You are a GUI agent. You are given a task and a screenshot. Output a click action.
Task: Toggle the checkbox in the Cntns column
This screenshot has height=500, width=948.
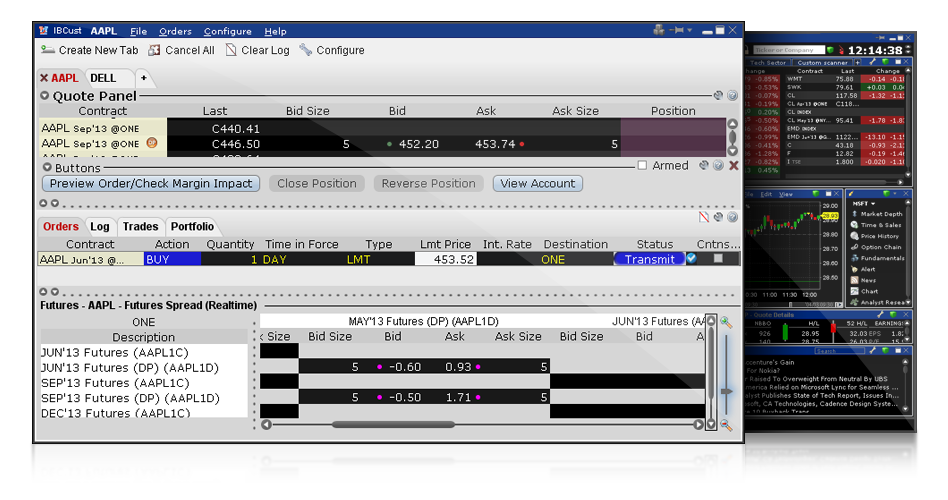point(717,259)
